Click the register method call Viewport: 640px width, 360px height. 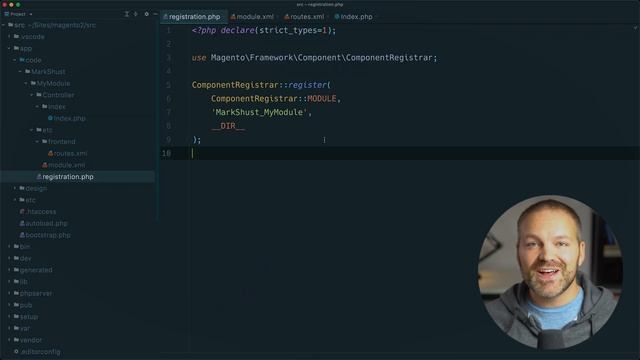[308, 85]
